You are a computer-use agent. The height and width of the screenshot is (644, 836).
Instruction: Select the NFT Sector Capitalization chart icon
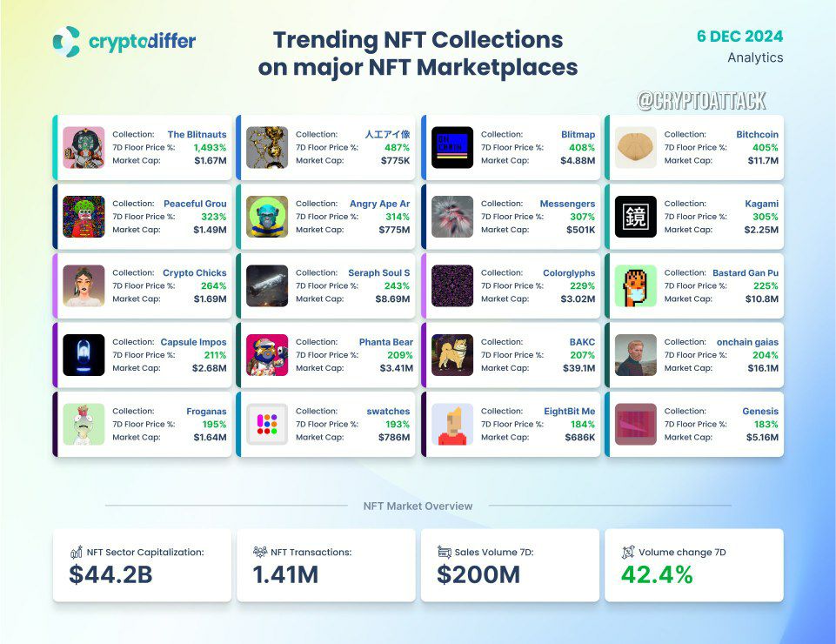click(x=77, y=552)
